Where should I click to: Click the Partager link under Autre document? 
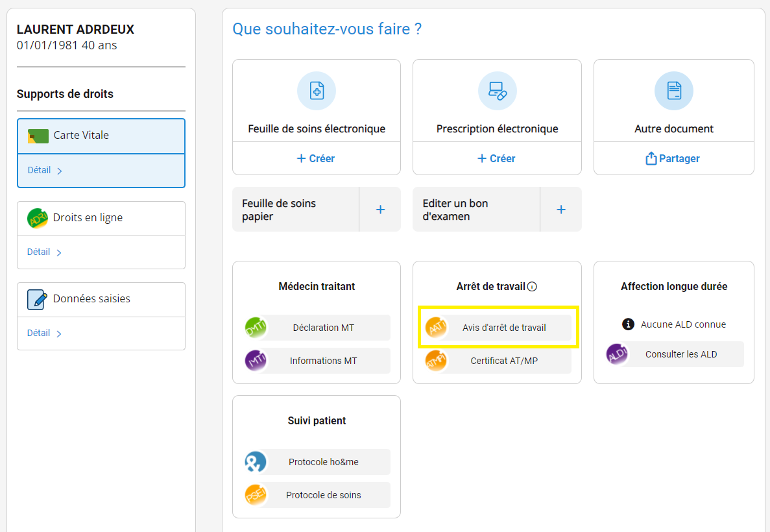click(x=673, y=158)
